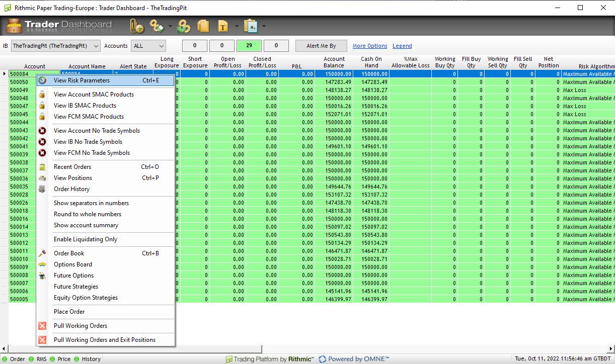Sort by Cash On Hand column header

coord(371,62)
